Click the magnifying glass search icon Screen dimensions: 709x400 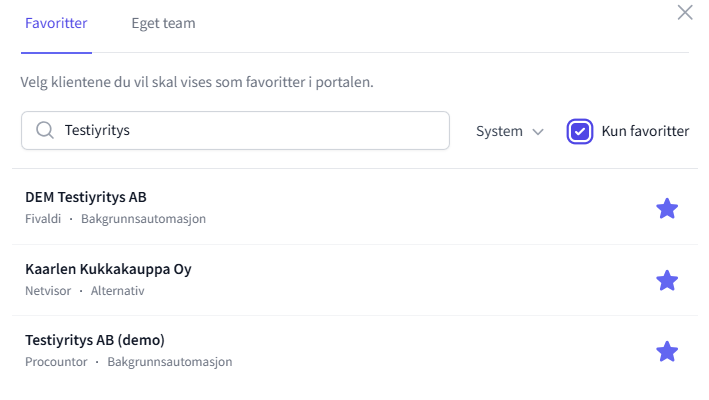[x=44, y=130]
